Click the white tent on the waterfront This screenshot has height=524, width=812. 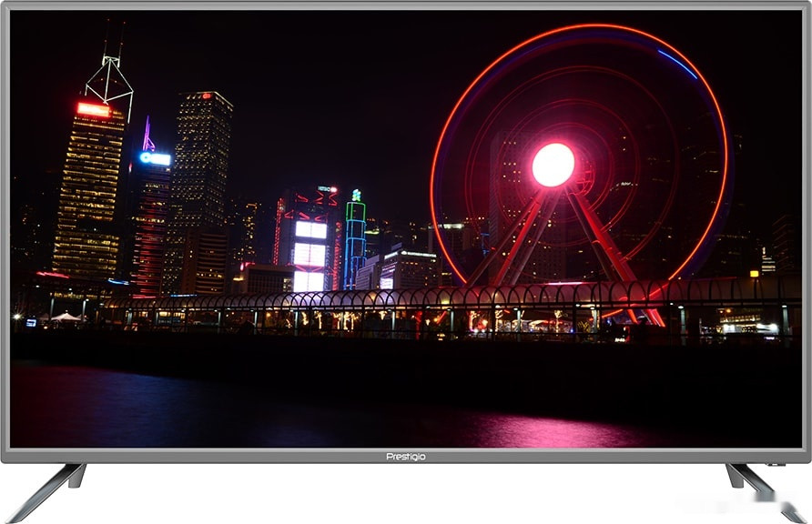coord(65,317)
